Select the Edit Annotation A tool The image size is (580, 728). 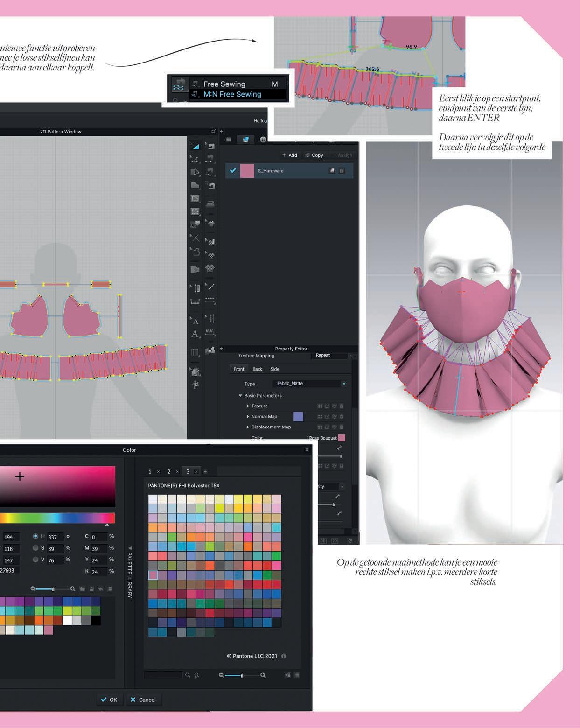195,320
